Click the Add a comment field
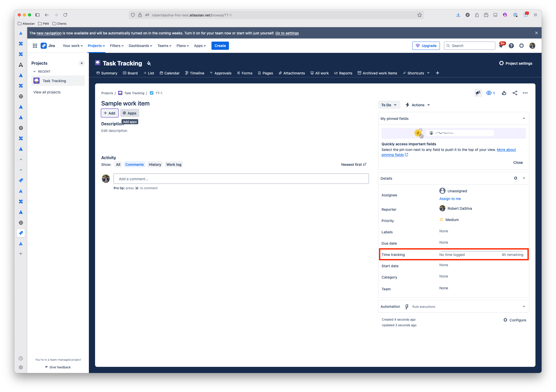This screenshot has width=556, height=392. 241,179
